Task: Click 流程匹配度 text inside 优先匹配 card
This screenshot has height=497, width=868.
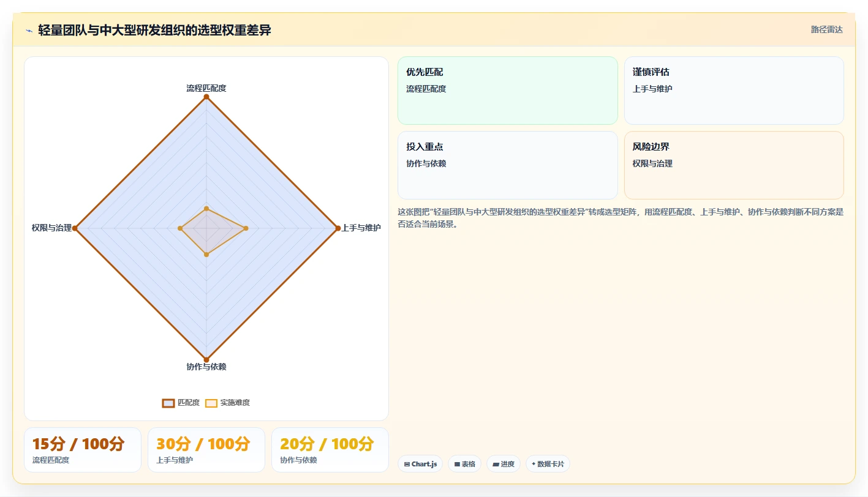Action: click(426, 89)
